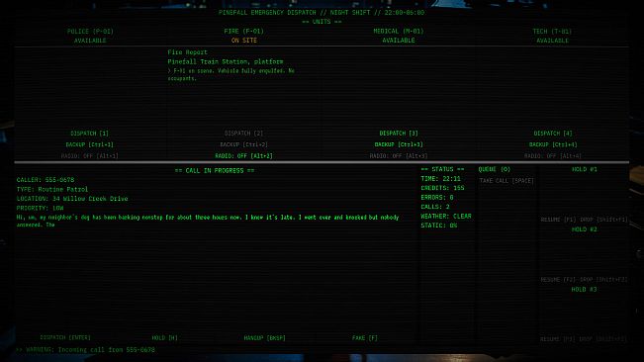Dispatch the Medical unit M-01
Viewport: 644px width, 362px height.
coord(399,134)
